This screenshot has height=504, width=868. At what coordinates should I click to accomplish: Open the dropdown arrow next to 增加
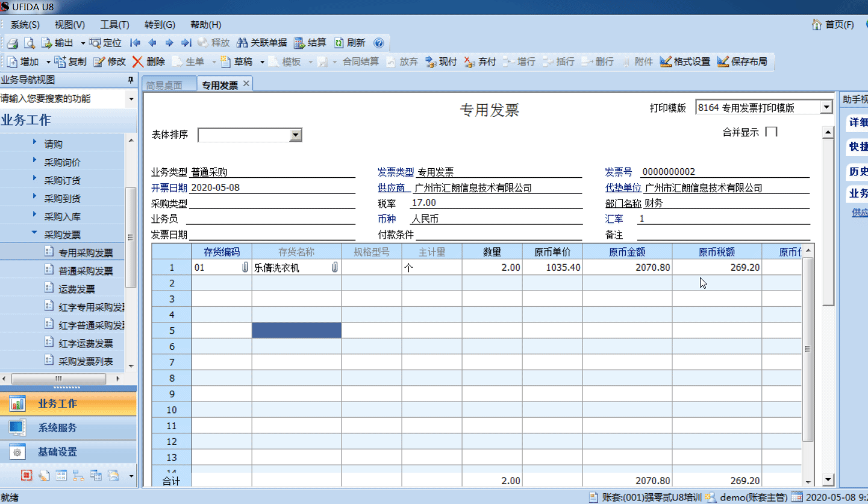[48, 62]
